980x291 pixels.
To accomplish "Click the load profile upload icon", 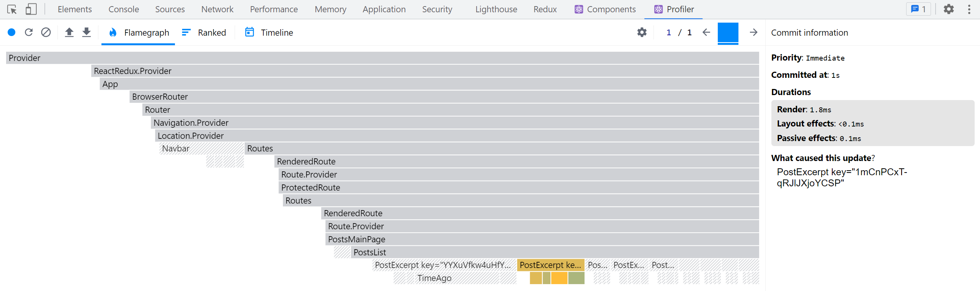I will click(69, 33).
